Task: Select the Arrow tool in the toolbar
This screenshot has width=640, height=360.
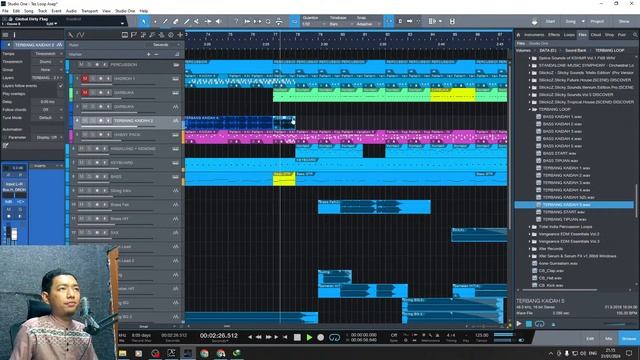Action: (x=144, y=21)
